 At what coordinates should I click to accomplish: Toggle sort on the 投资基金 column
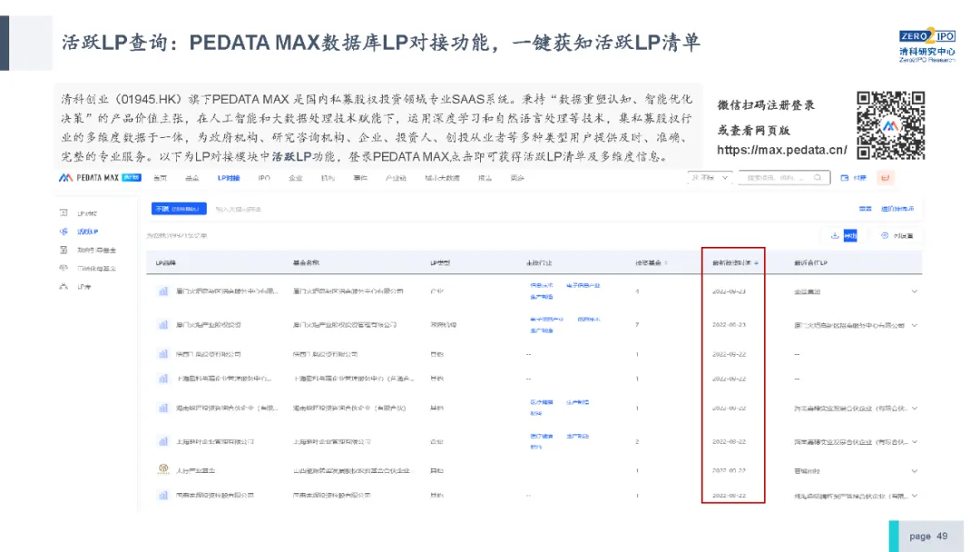[651, 263]
